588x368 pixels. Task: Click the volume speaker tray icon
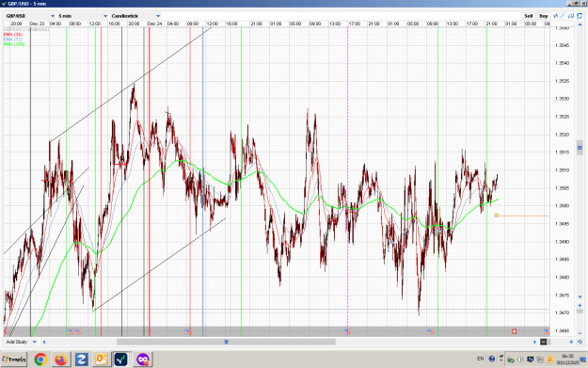[x=520, y=360]
